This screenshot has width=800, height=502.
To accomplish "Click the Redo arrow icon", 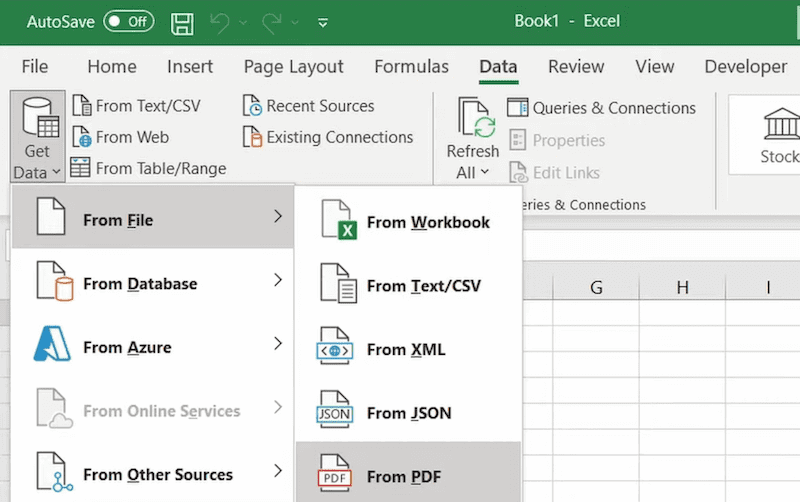I will (x=271, y=23).
